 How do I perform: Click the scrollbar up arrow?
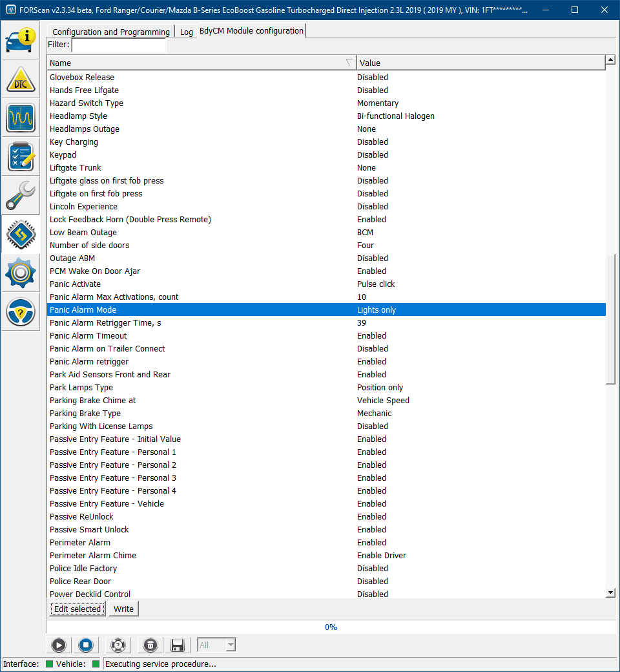tap(610, 59)
